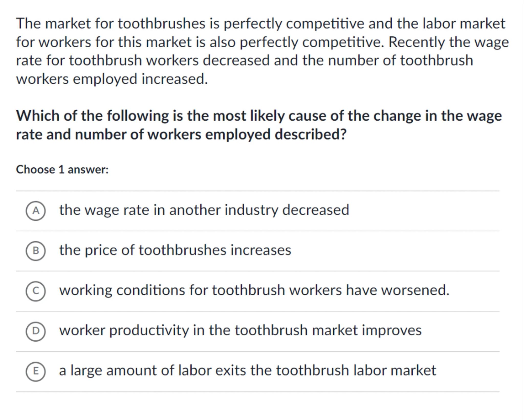This screenshot has width=524, height=420.
Task: Click the word 'worsened.' in answer C
Action: (415, 290)
